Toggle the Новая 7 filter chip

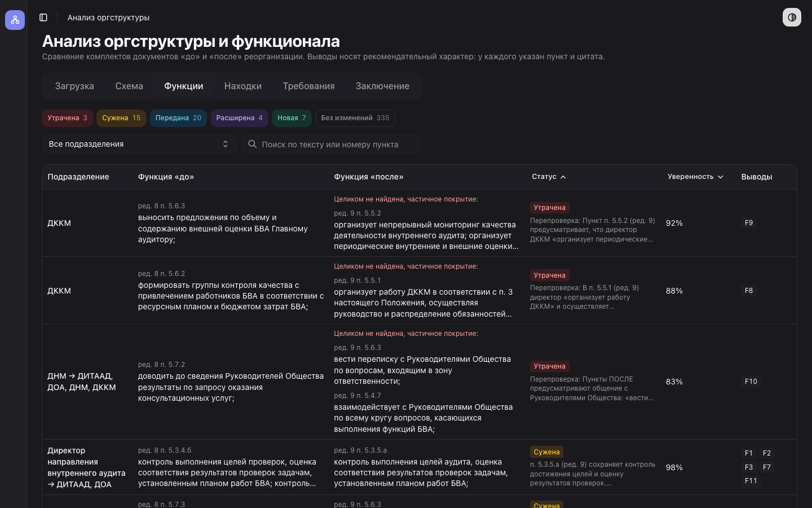(292, 118)
